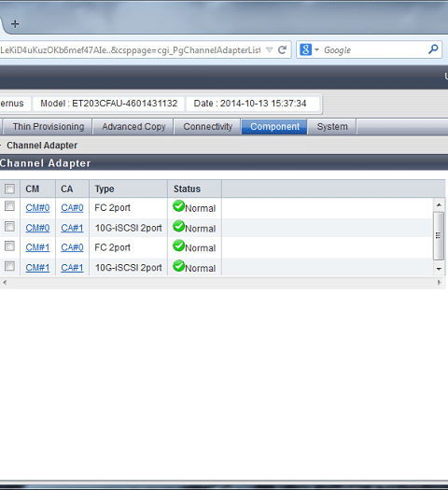Open CM#1 link in FC 2port row
The width and height of the screenshot is (448, 490).
point(37,247)
